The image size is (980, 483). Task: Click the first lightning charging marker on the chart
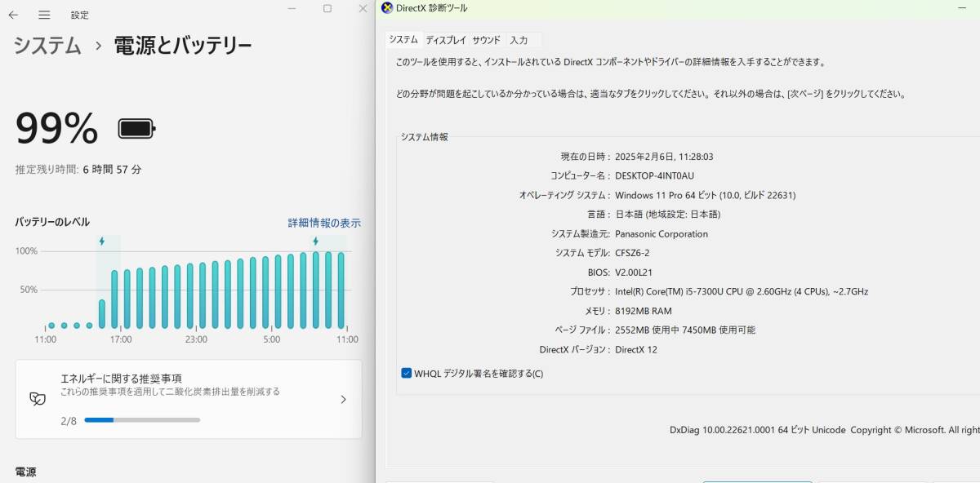(101, 241)
